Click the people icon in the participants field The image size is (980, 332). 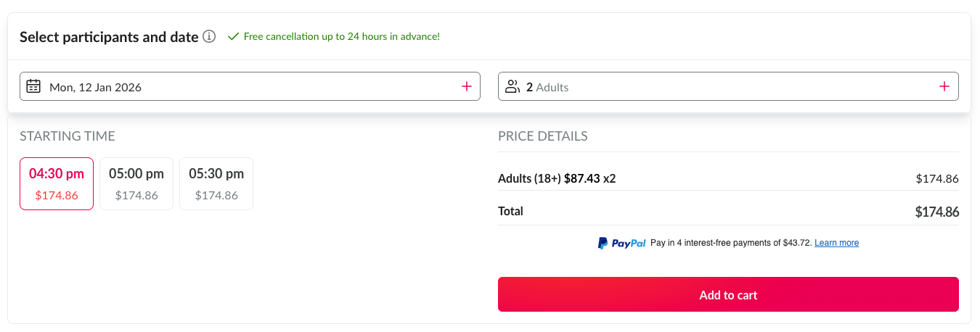513,86
